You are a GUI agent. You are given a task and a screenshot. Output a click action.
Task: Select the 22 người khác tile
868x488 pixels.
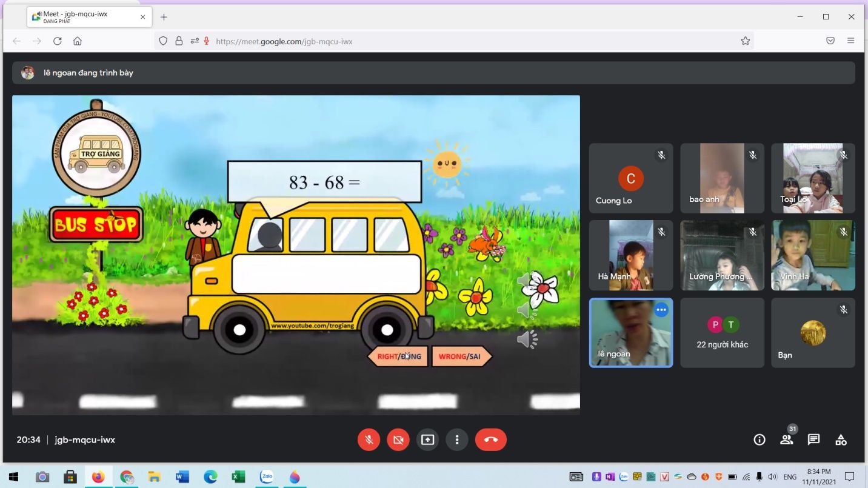[x=722, y=333]
